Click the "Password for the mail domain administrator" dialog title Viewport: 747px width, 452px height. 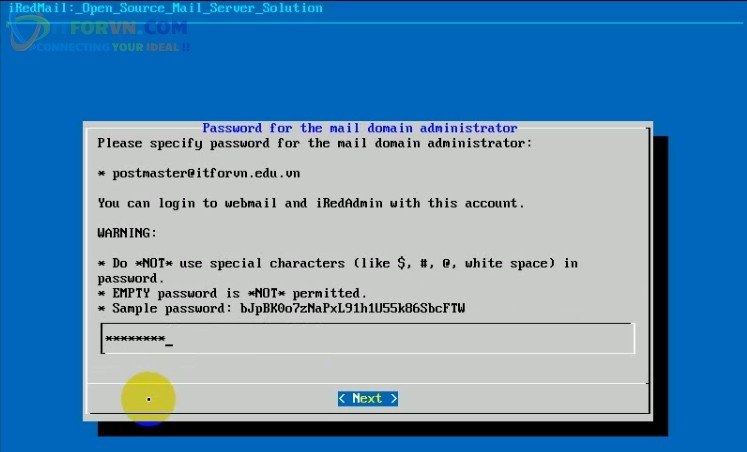coord(359,128)
